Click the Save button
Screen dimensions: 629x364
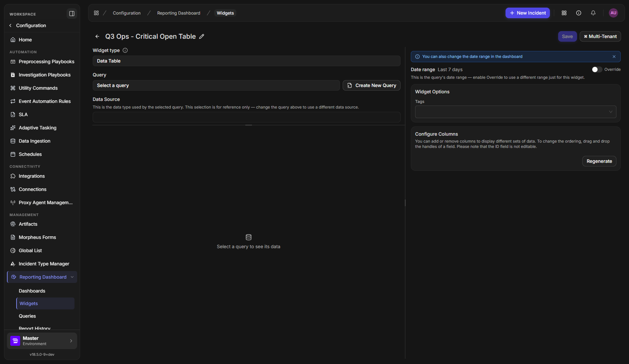567,36
